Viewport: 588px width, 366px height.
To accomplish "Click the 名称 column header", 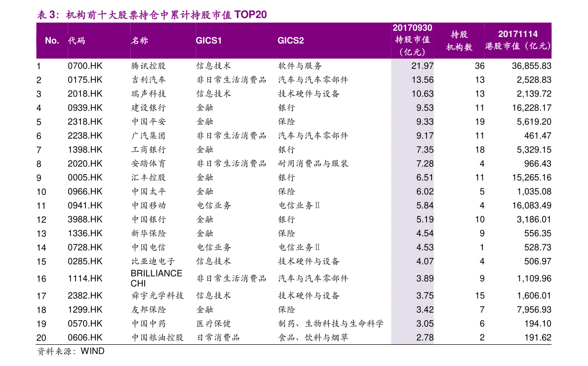I will click(x=140, y=40).
